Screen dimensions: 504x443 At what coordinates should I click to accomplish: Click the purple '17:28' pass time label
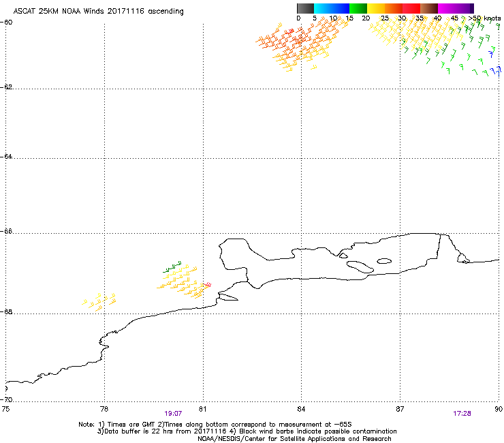(x=462, y=414)
